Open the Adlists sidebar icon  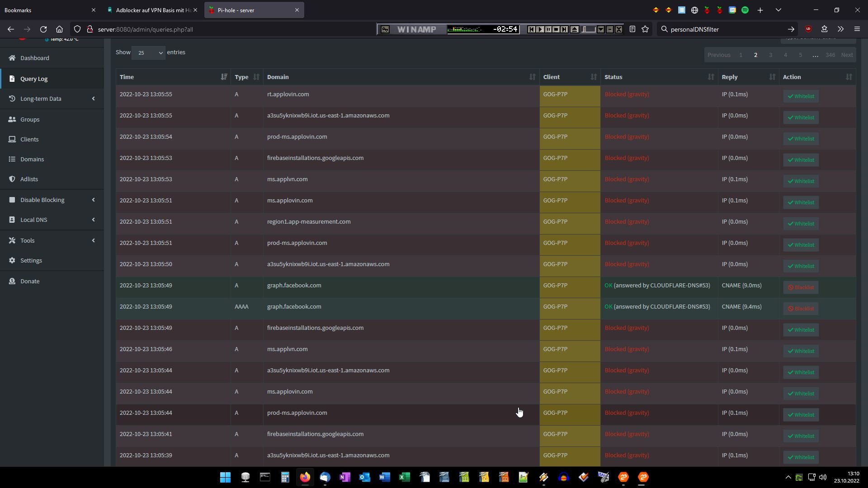12,179
